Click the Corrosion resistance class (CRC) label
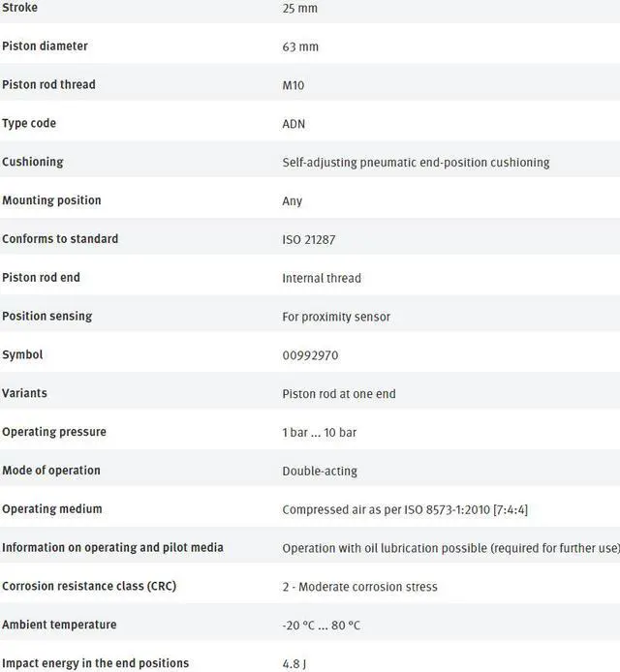 [89, 586]
